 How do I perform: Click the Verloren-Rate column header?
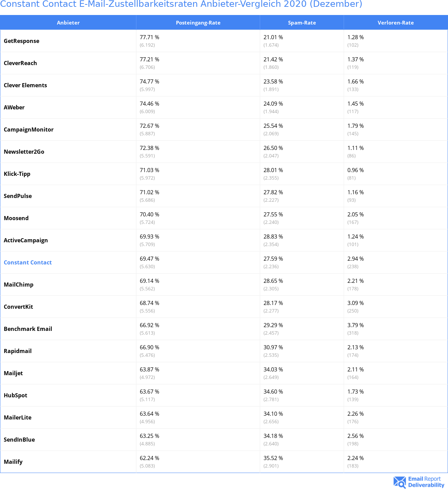[x=395, y=22]
